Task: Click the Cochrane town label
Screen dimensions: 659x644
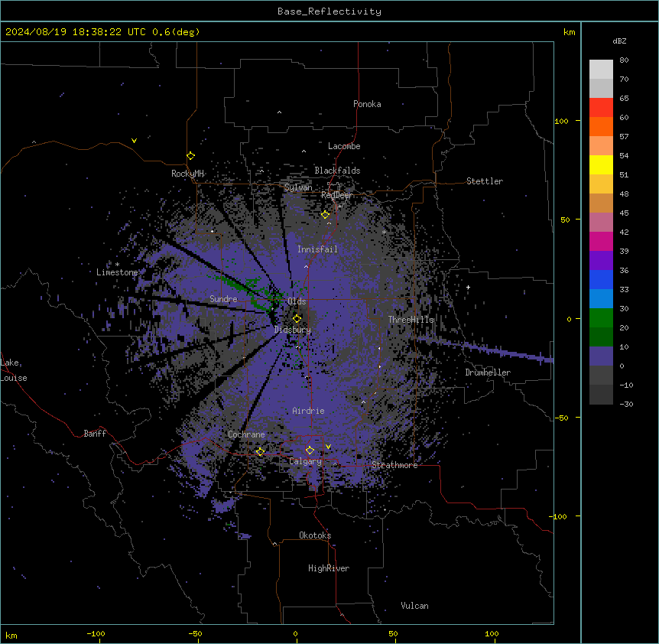Action: (246, 434)
